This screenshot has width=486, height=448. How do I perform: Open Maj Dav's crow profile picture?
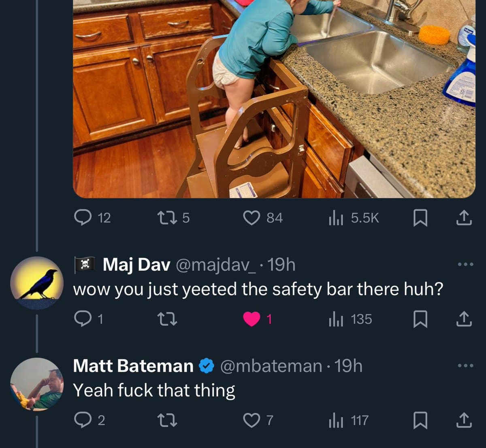click(37, 283)
